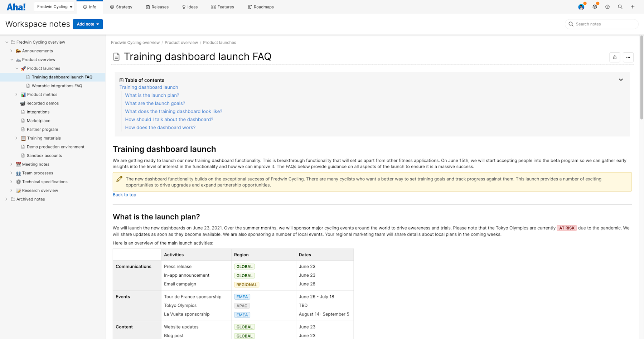Collapse the Product launches folder
This screenshot has height=339, width=644.
coord(17,68)
